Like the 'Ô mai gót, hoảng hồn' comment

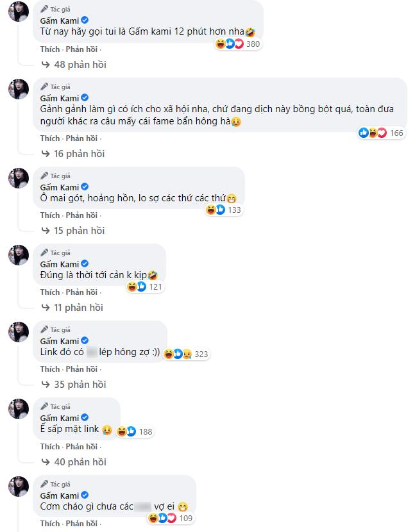pos(49,215)
